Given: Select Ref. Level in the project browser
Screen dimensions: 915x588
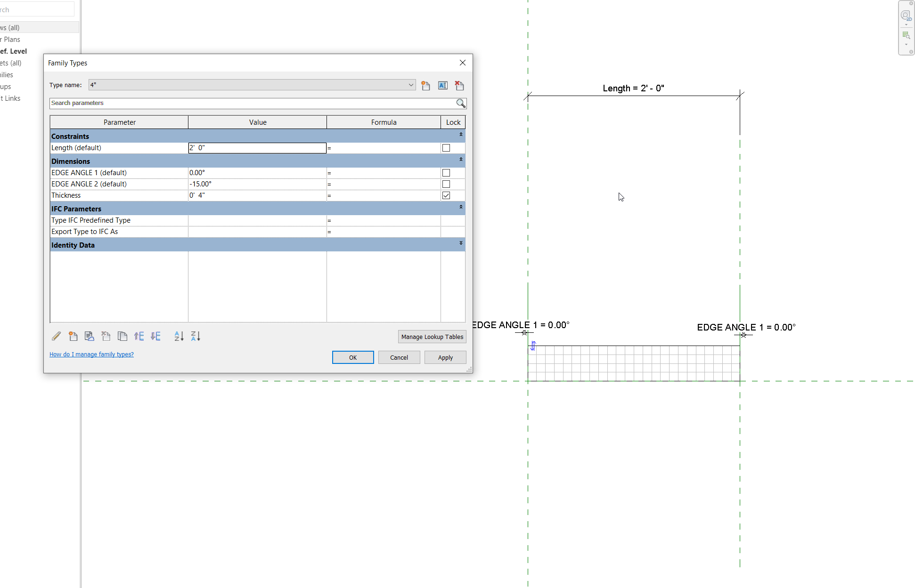Looking at the screenshot, I should [x=14, y=51].
